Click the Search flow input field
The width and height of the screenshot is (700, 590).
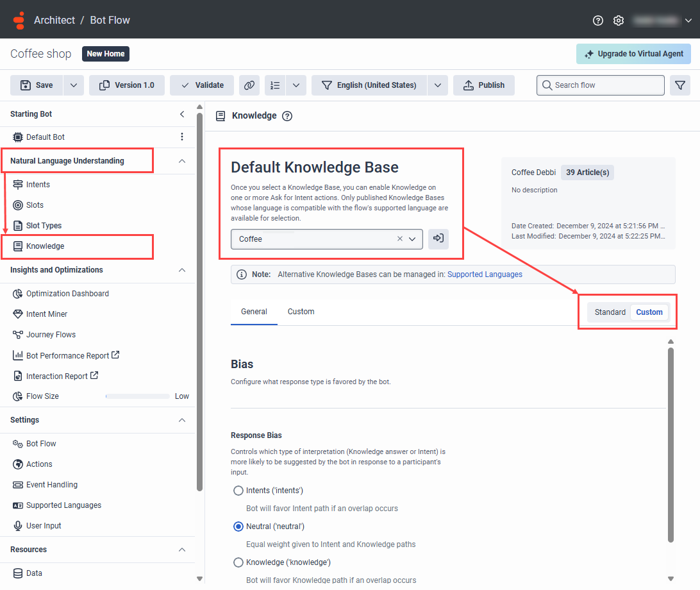pos(601,85)
